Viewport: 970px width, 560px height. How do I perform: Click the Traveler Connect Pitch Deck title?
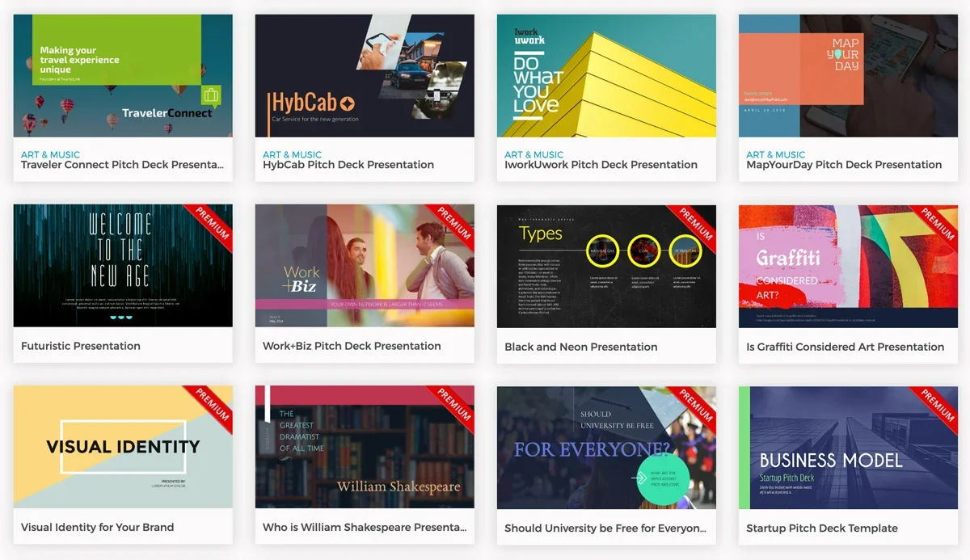122,165
